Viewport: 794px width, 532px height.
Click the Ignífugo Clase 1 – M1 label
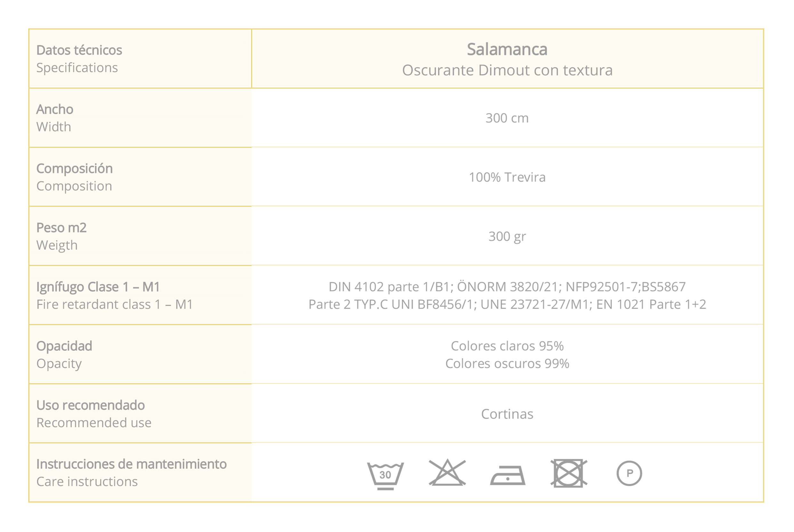point(98,287)
